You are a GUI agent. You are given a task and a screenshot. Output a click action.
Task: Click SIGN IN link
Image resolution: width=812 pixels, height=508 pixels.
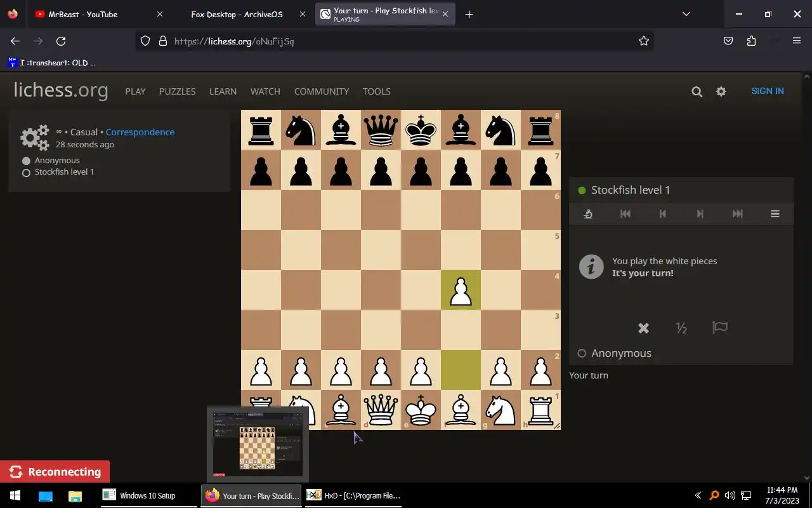767,91
